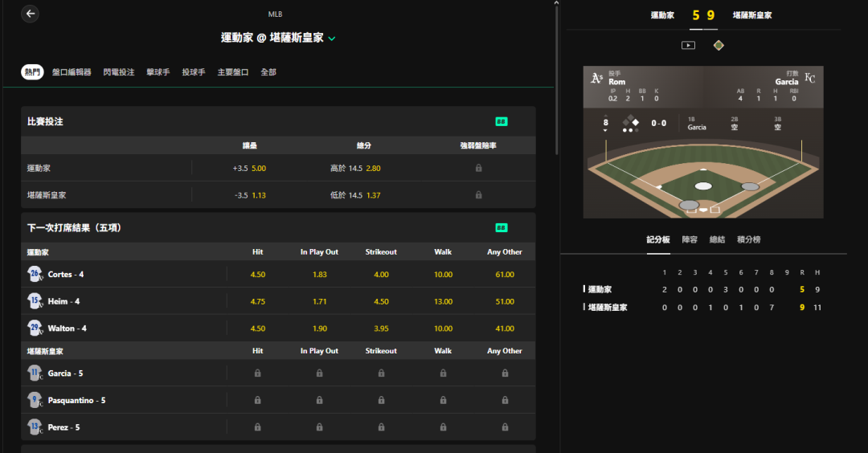Click locked moneyline icon for 堪薩斯皇家

click(x=478, y=195)
